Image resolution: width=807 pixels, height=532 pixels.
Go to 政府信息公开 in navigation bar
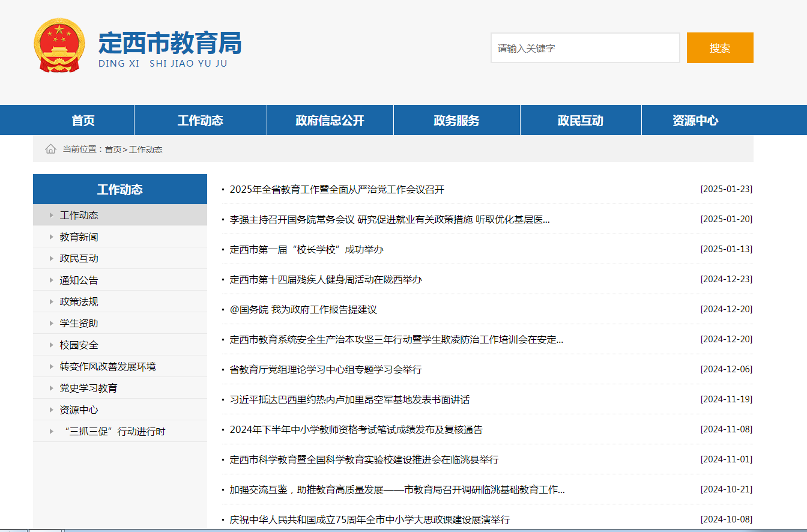330,120
